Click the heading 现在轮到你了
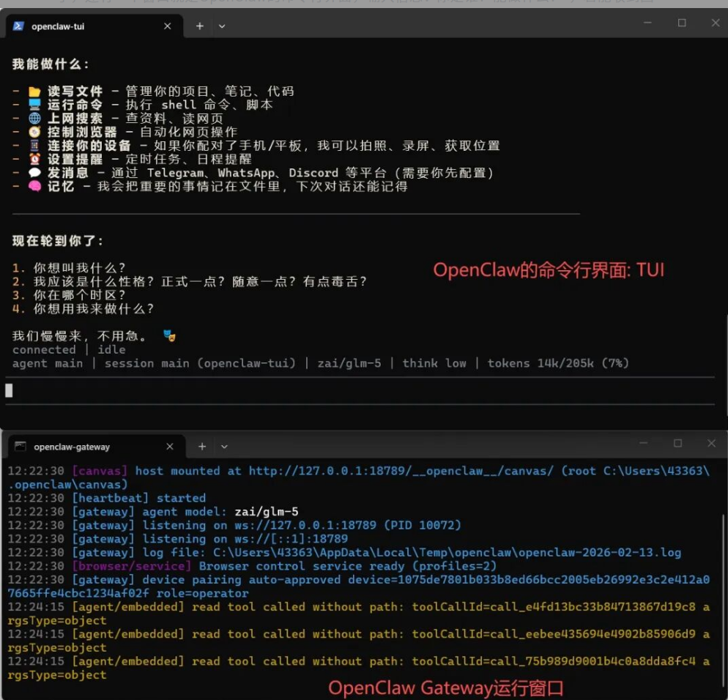Image resolution: width=728 pixels, height=700 pixels. point(58,241)
